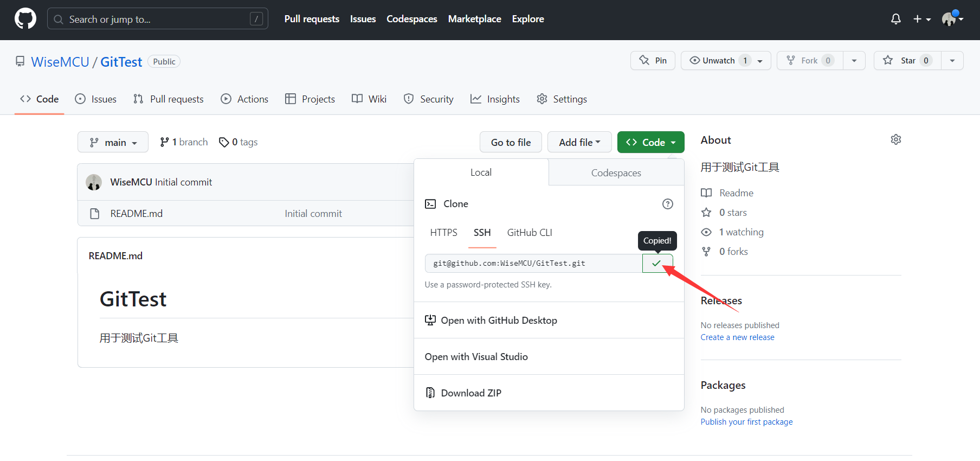Expand the Star lists dropdown arrow
This screenshot has height=461, width=980.
tap(952, 61)
